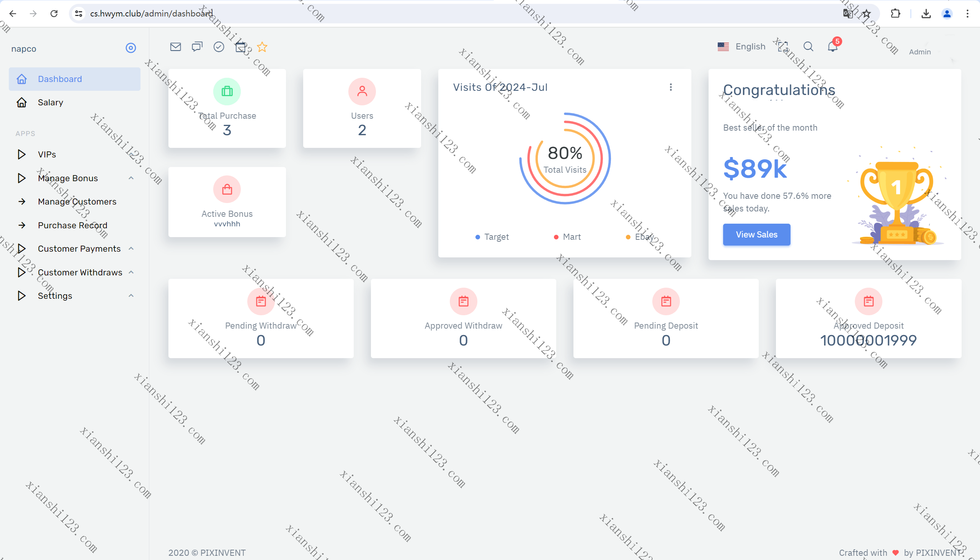Open VIPs menu item

click(75, 154)
